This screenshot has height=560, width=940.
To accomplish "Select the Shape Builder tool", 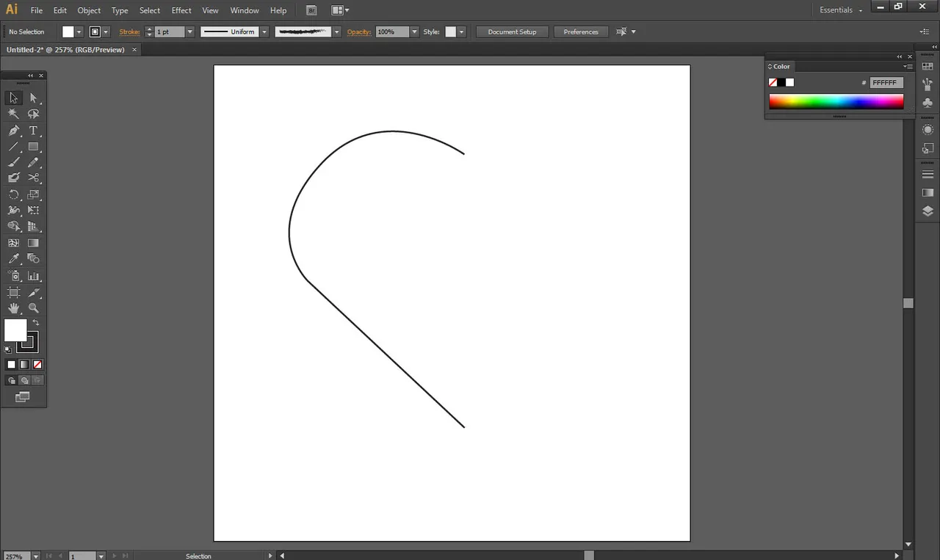I will click(13, 227).
